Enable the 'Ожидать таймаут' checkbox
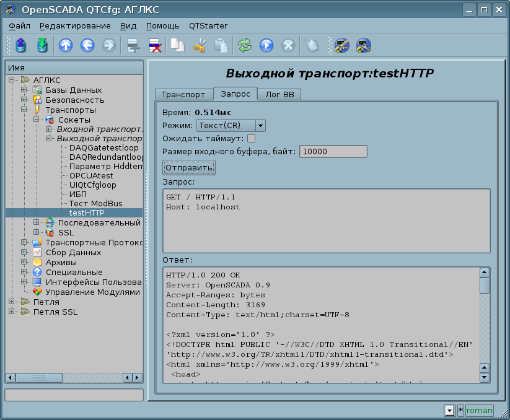This screenshot has height=420, width=510. (251, 138)
